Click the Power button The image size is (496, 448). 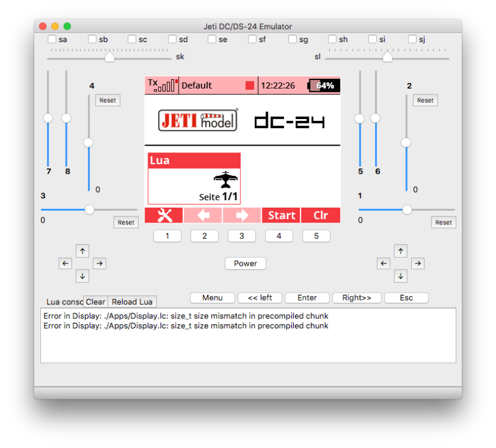(x=246, y=263)
